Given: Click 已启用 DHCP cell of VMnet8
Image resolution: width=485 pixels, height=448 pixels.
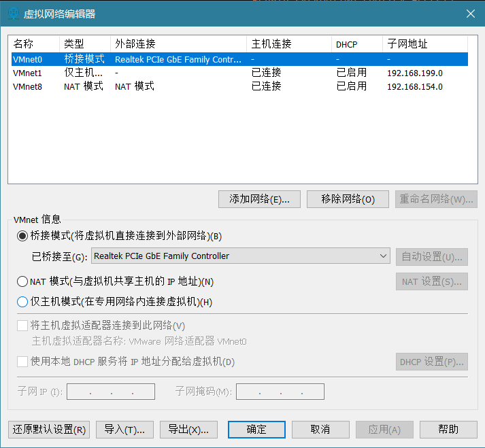Looking at the screenshot, I should [x=352, y=86].
